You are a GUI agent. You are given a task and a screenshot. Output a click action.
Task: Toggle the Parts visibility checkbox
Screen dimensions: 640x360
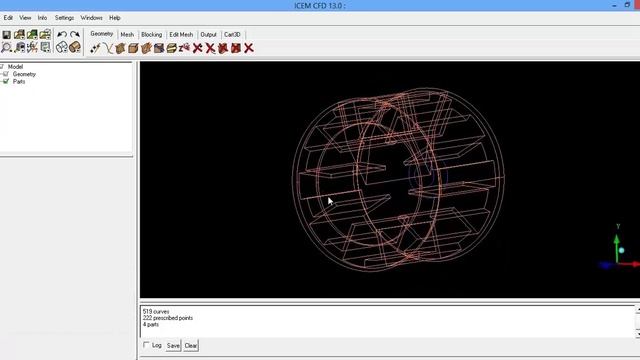[6, 81]
